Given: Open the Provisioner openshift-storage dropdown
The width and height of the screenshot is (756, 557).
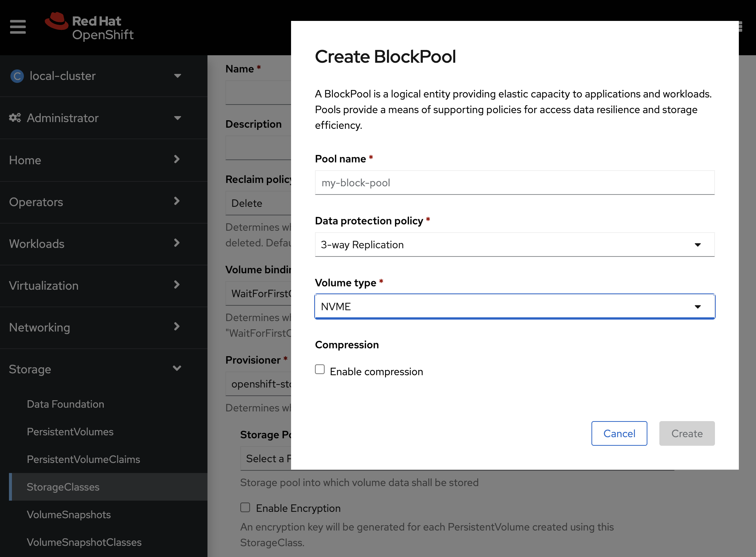Looking at the screenshot, I should pyautogui.click(x=258, y=384).
